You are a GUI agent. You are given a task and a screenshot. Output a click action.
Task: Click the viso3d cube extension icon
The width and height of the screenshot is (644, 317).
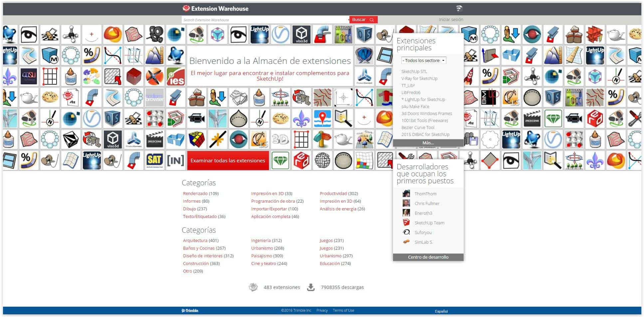click(302, 34)
